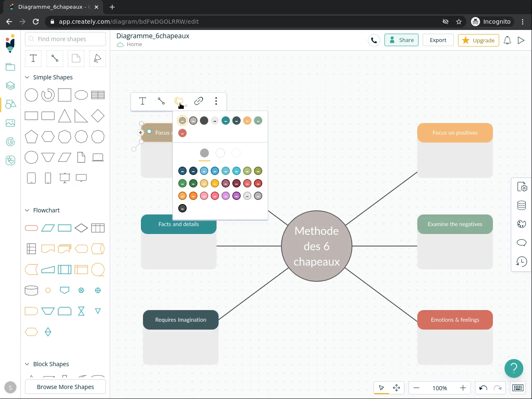The height and width of the screenshot is (399, 532).
Task: Add a link via the floating toolbar
Action: coord(199,101)
